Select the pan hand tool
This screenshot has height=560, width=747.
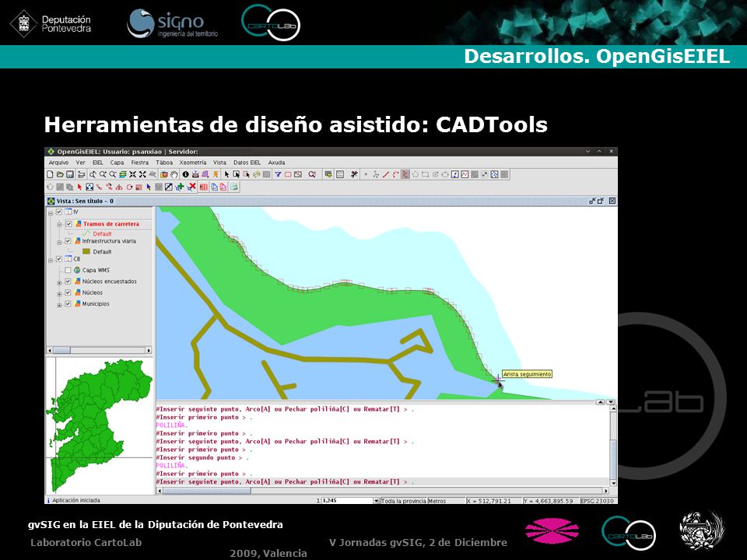(x=174, y=174)
